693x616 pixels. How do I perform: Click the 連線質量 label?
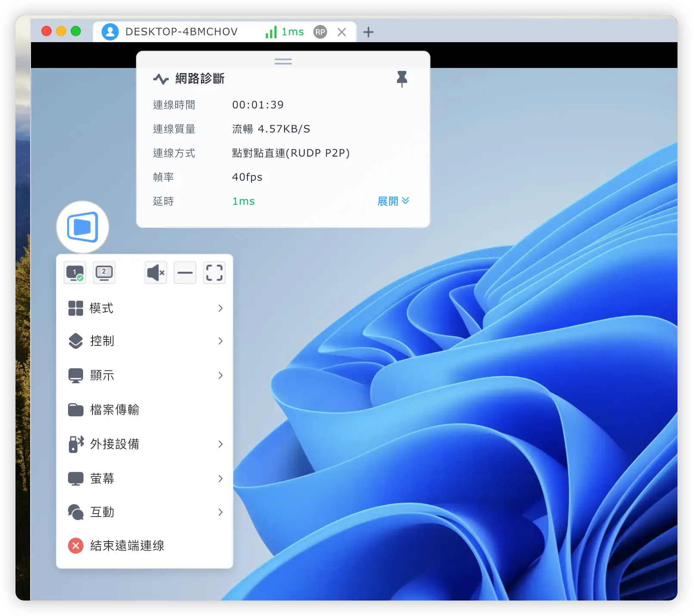pyautogui.click(x=174, y=129)
